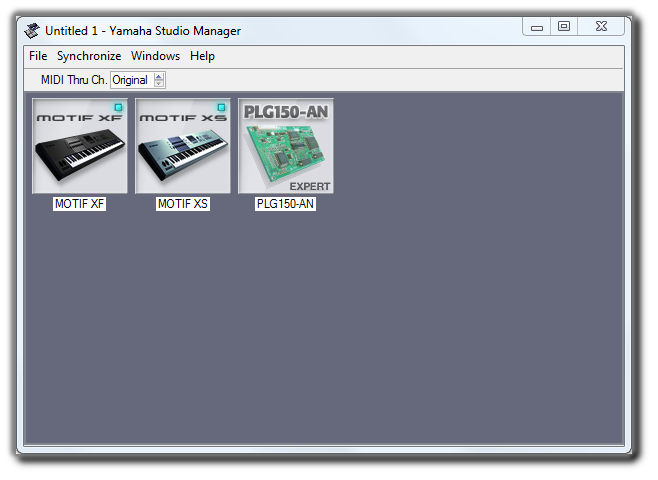This screenshot has height=480, width=658.
Task: Toggle the MOTIF XS sync indicator square
Action: [x=221, y=107]
